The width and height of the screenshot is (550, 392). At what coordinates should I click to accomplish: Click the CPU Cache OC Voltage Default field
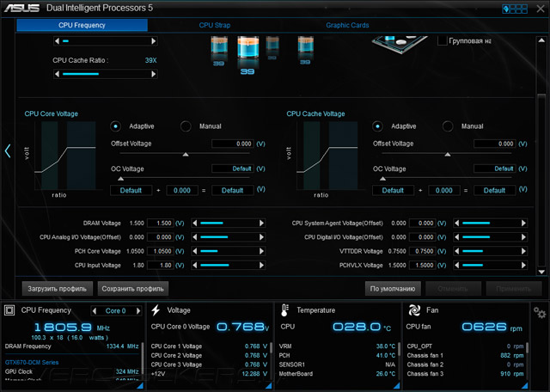pyautogui.click(x=495, y=168)
